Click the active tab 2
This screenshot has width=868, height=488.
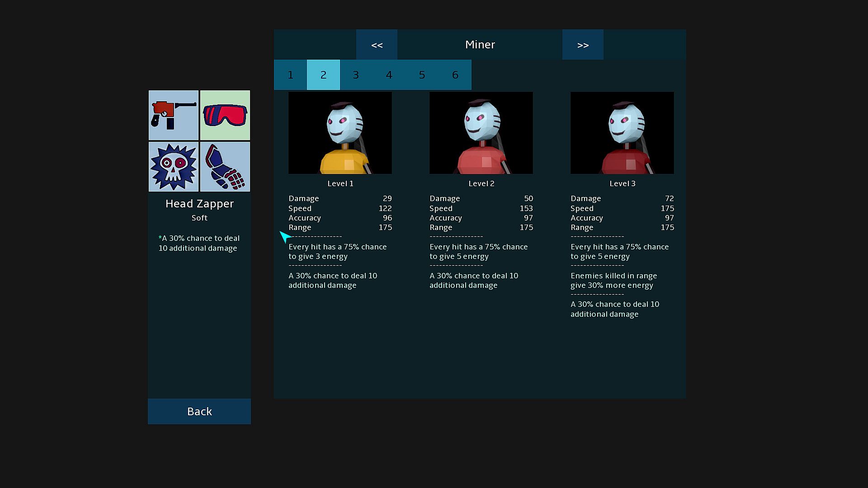323,75
